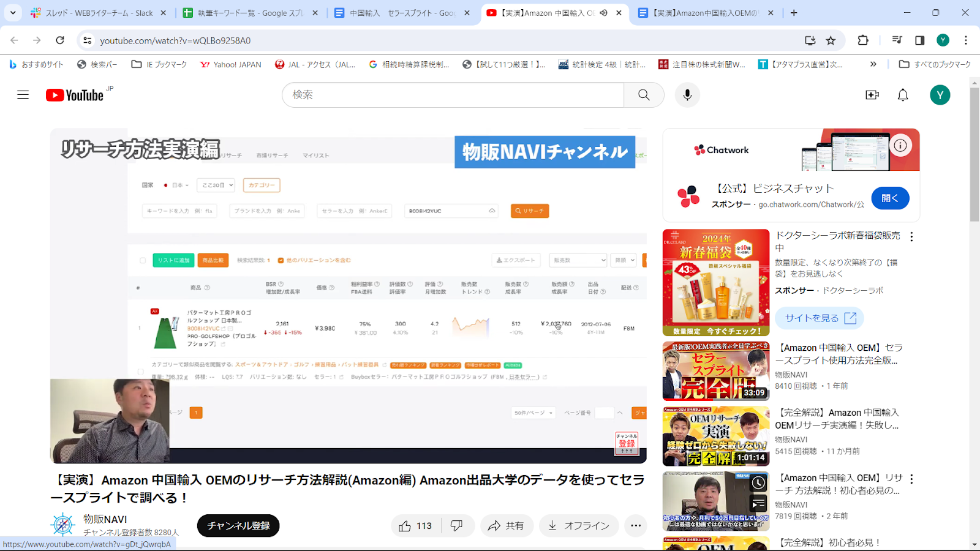
Task: Open more actions three-dot button under the video
Action: (x=636, y=525)
